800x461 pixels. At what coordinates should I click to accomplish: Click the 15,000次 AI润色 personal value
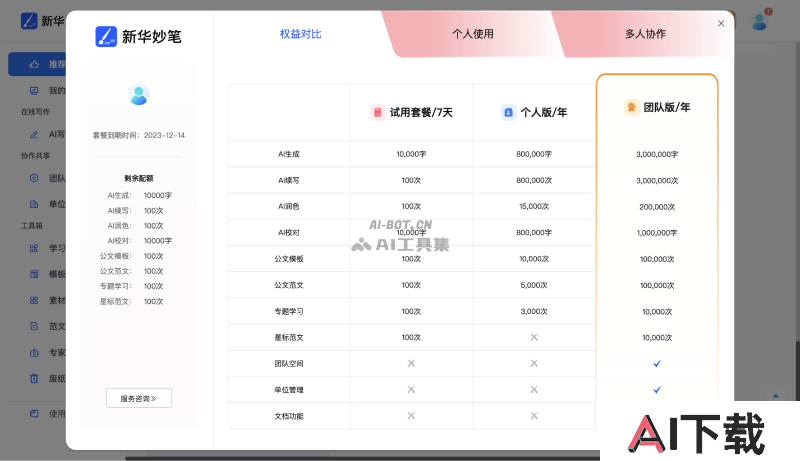[534, 207]
